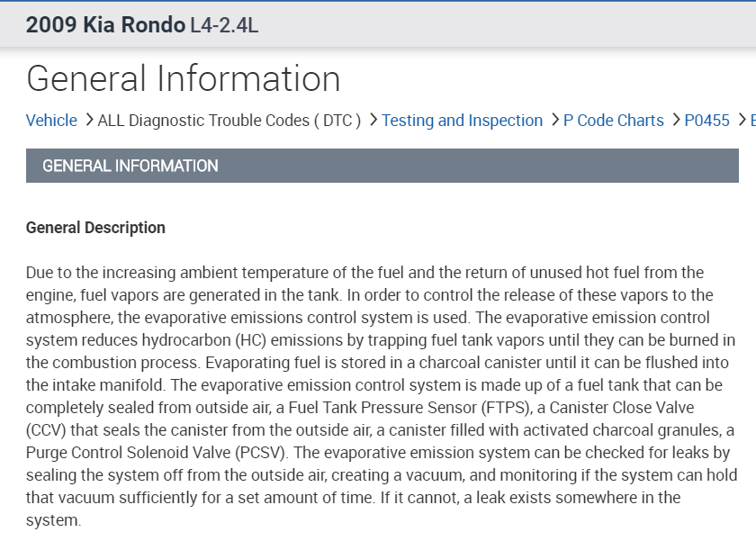This screenshot has width=756, height=541.
Task: Click the cut-off breadcrumb after P0455
Action: [752, 121]
